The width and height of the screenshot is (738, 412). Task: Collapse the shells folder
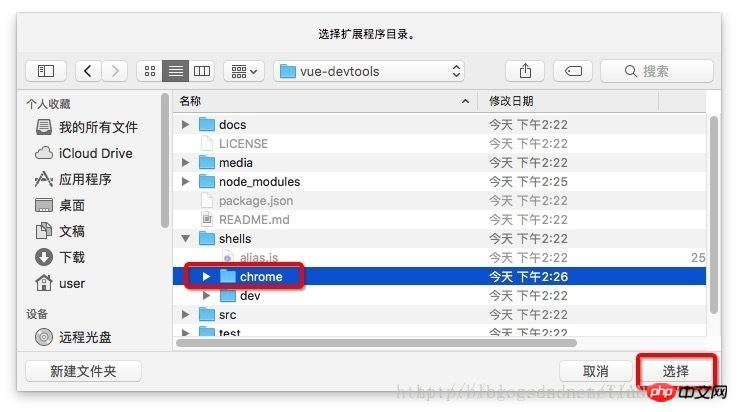[x=185, y=239]
